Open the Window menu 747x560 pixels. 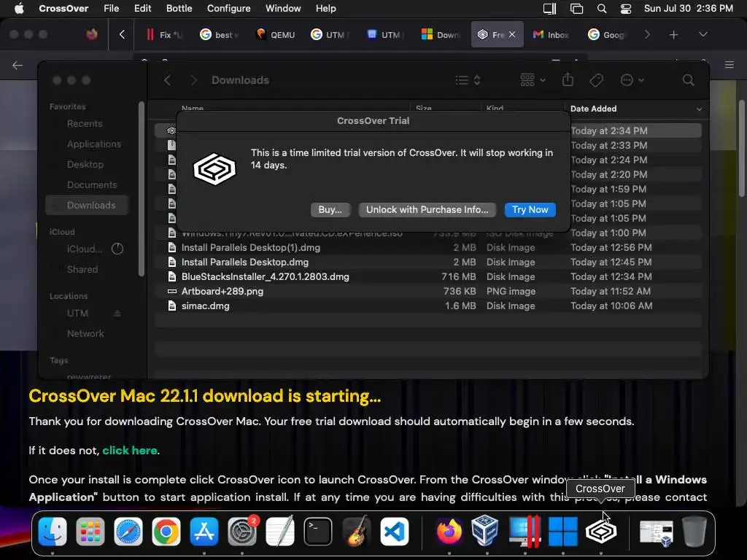click(x=283, y=9)
